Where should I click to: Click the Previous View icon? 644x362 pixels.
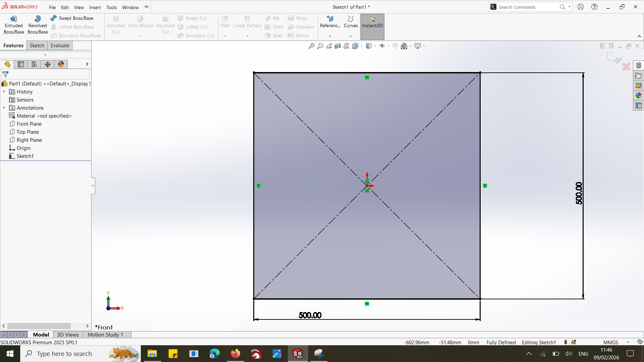pyautogui.click(x=329, y=46)
